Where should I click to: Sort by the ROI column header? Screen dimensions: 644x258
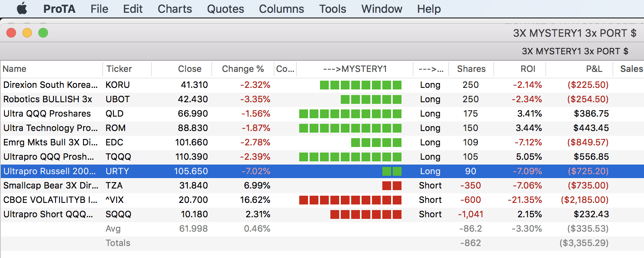pyautogui.click(x=520, y=69)
